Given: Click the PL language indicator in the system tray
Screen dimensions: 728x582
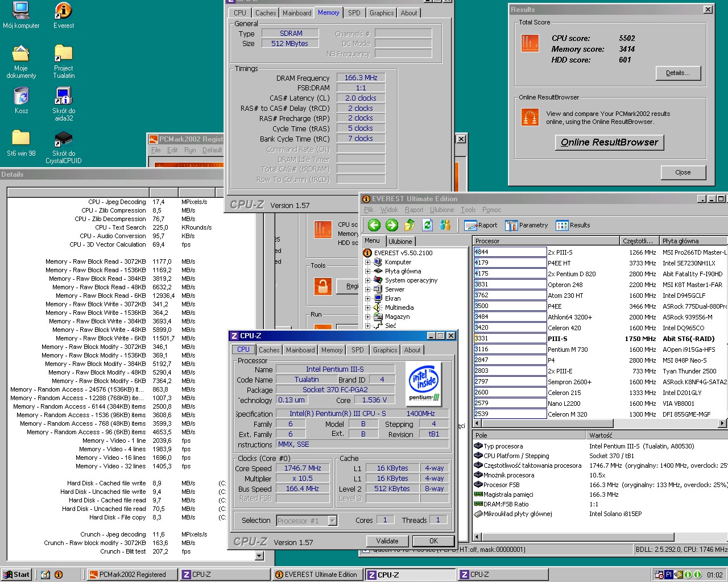Looking at the screenshot, I should coord(669,575).
